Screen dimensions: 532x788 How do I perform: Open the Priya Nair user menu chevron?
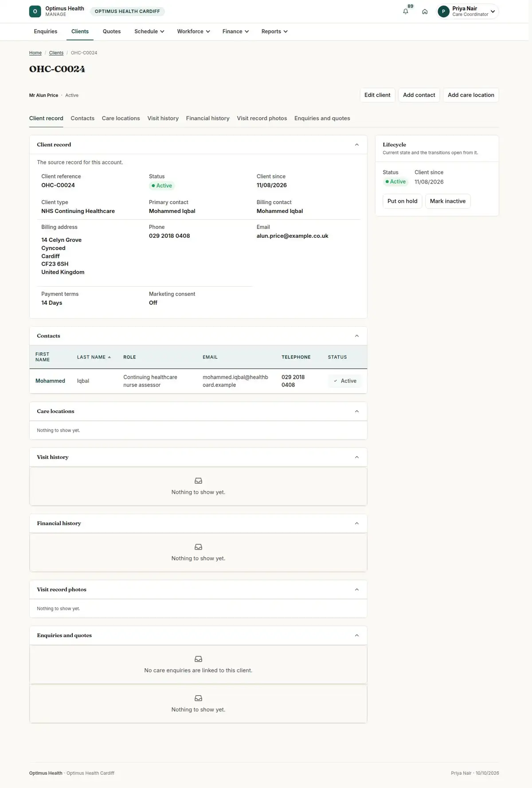tap(493, 12)
